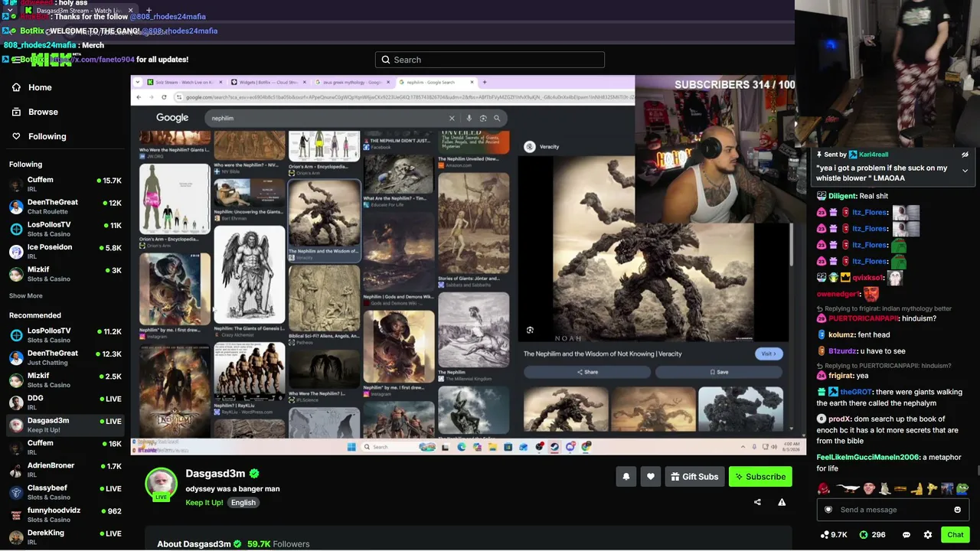Open Ice Poseidon channel
The width and height of the screenshot is (980, 551).
[65, 252]
